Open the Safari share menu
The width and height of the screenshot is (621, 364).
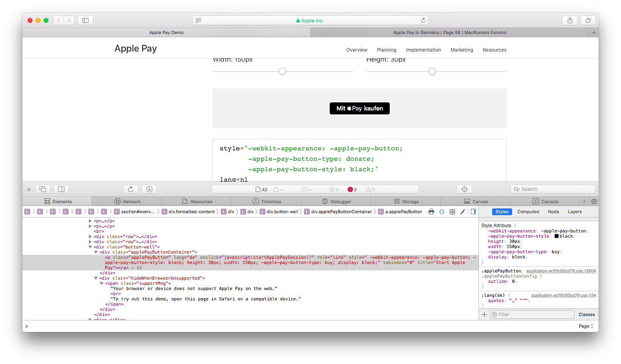(570, 20)
